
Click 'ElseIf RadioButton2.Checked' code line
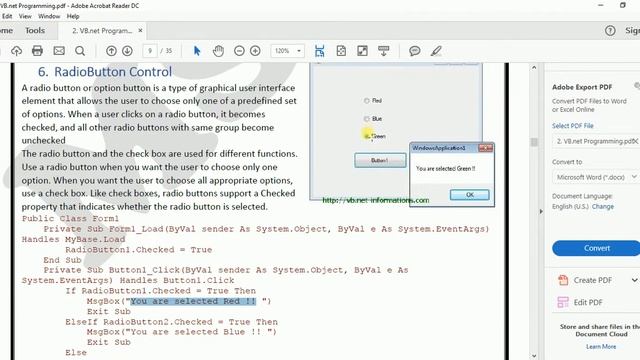[171, 322]
